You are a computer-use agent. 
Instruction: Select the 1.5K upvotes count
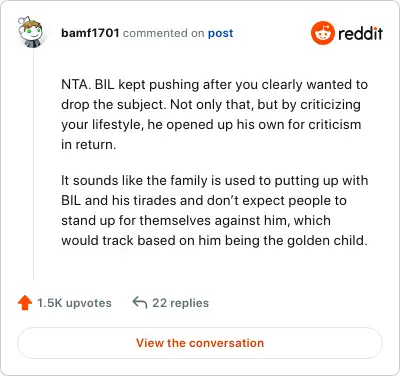[x=74, y=303]
